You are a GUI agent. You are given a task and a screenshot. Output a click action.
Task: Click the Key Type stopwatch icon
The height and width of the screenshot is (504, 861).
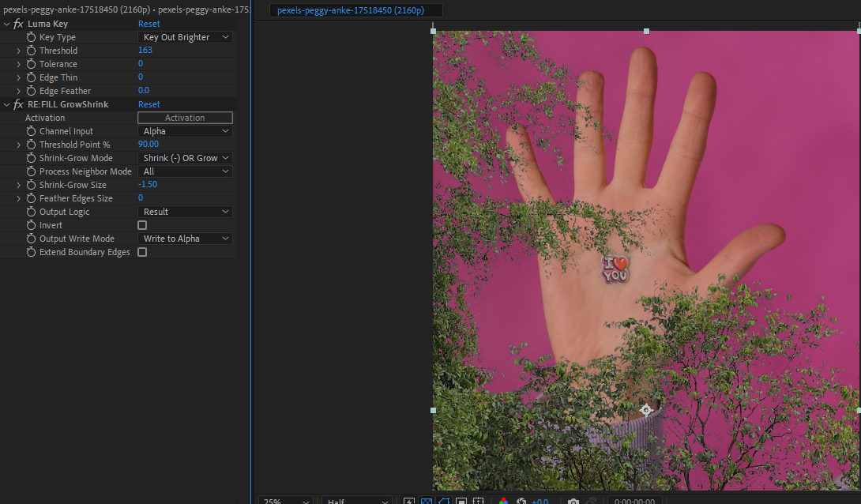coord(32,37)
